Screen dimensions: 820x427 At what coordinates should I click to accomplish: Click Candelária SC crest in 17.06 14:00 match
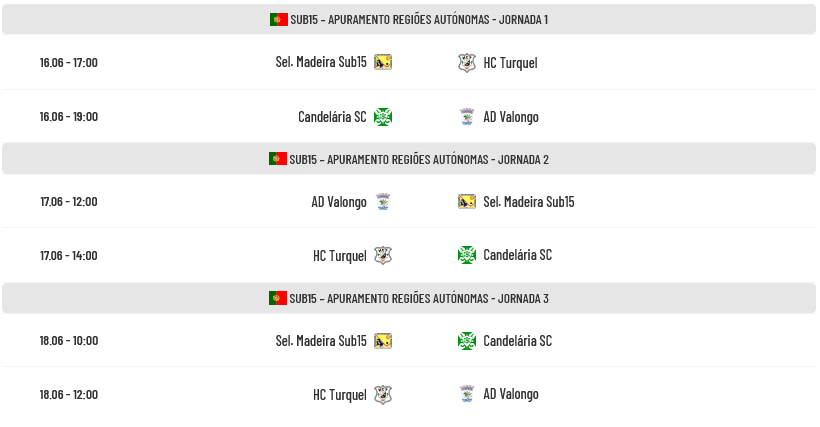[466, 255]
